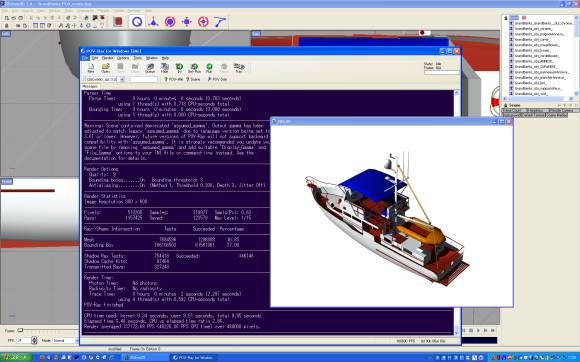Click the command-line input field in POV-Ray
Screen dimensions: 580x362
[x=144, y=79]
